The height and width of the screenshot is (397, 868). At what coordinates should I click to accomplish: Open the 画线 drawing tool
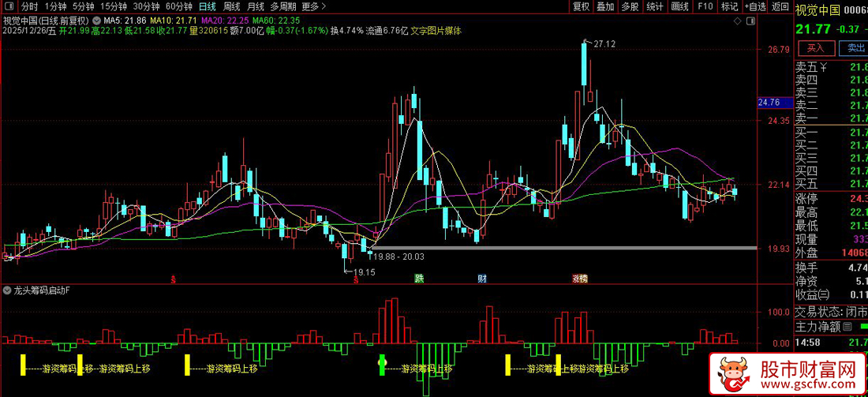(679, 6)
